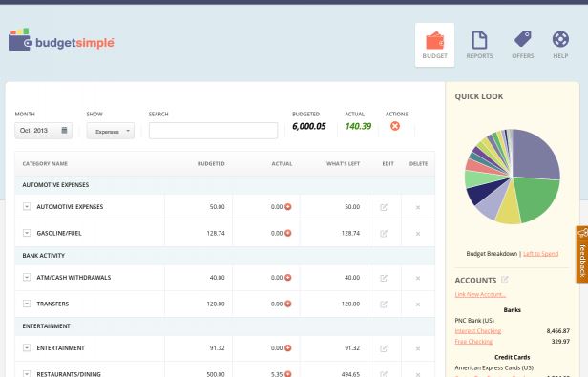Click the Left to Spend link
This screenshot has height=377, width=588.
click(540, 254)
